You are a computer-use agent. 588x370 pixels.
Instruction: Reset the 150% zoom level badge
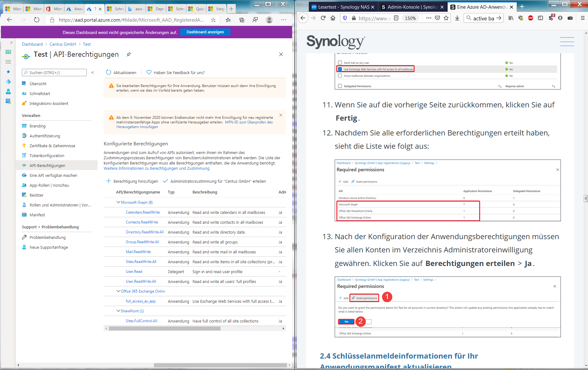(x=410, y=18)
